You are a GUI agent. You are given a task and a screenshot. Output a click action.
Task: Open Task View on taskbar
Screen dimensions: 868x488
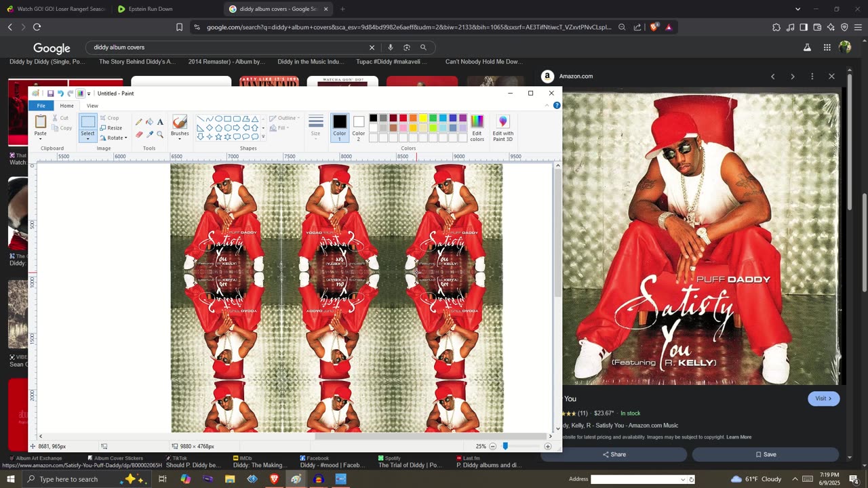pyautogui.click(x=163, y=479)
